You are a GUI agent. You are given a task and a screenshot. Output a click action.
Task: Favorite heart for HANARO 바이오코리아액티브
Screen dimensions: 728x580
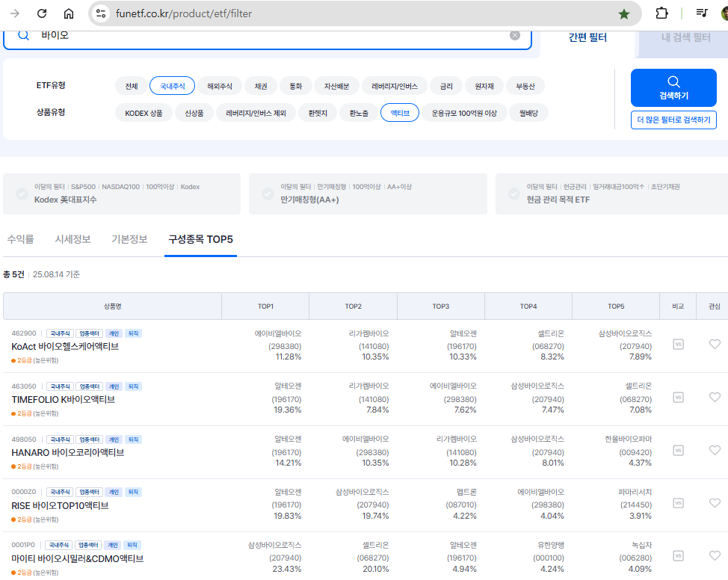click(x=715, y=450)
